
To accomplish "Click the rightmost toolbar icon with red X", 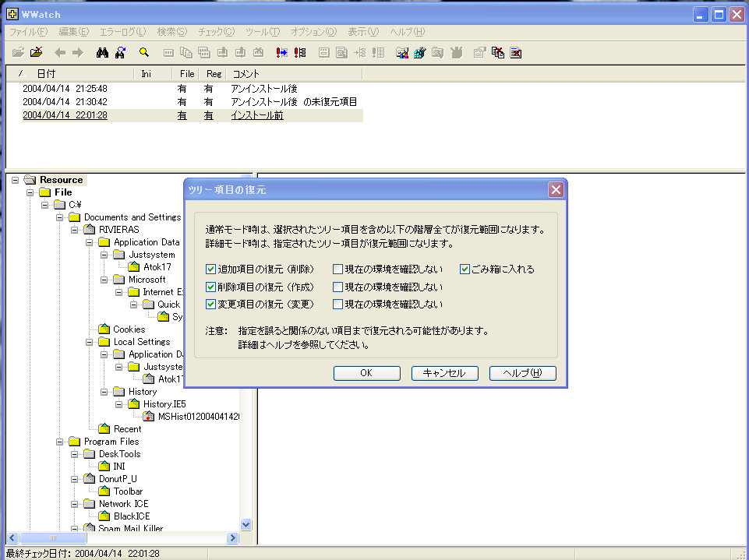I will click(x=515, y=53).
